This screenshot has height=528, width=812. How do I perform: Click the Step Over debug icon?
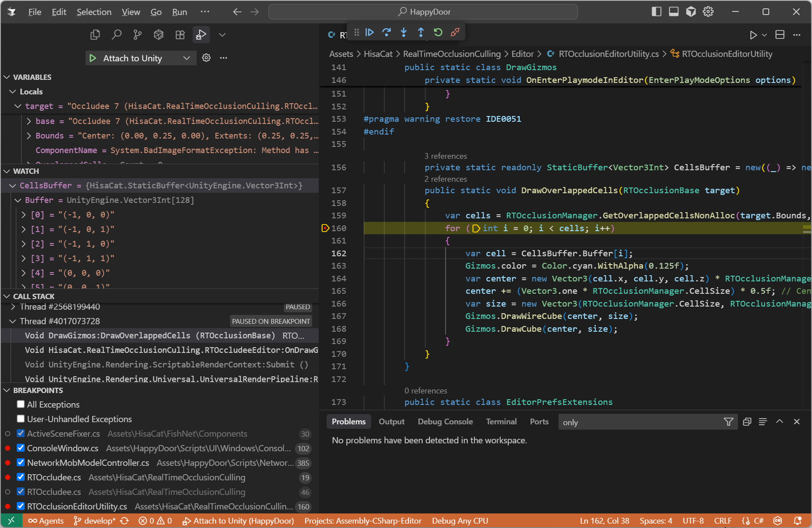(387, 32)
